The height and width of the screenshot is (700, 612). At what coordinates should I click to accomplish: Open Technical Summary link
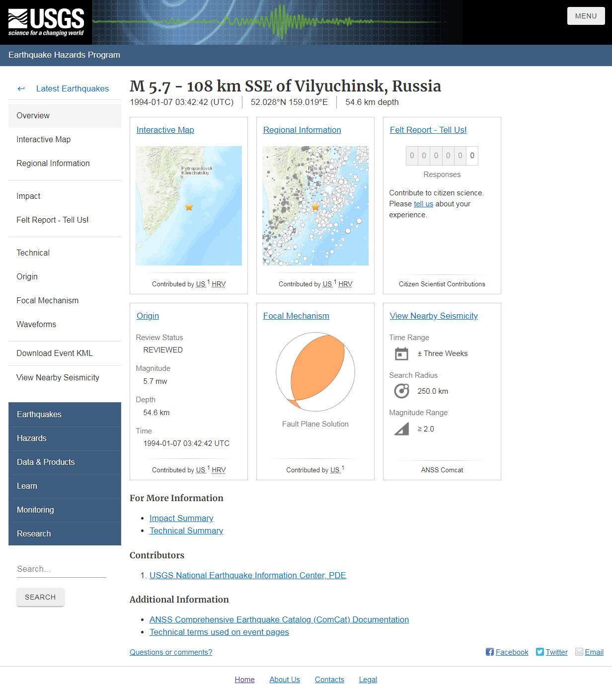pos(186,530)
